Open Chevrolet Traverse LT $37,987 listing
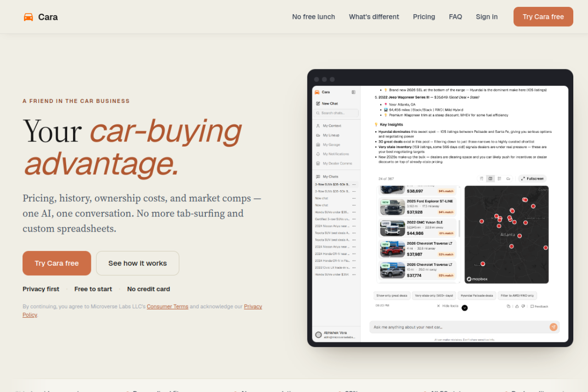588x392 pixels. point(418,249)
